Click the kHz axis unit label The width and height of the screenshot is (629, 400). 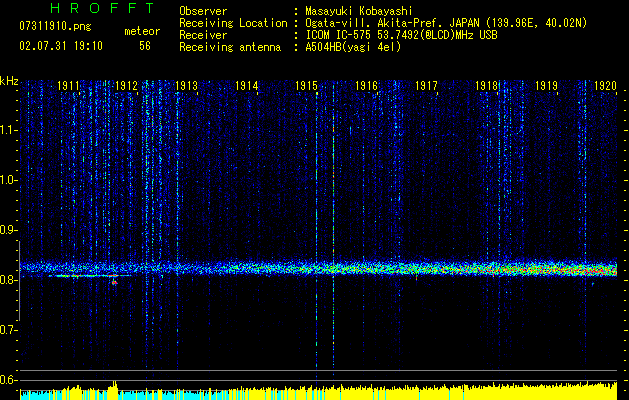pos(9,81)
